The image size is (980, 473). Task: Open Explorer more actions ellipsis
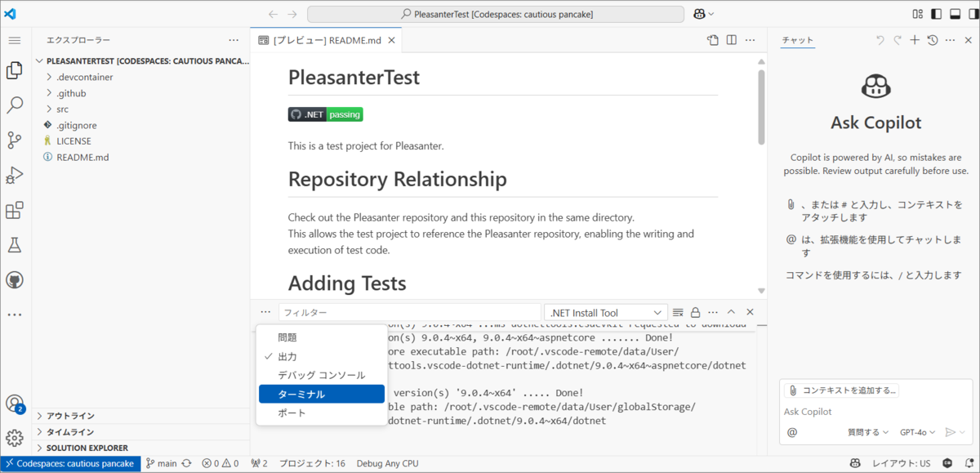click(234, 40)
